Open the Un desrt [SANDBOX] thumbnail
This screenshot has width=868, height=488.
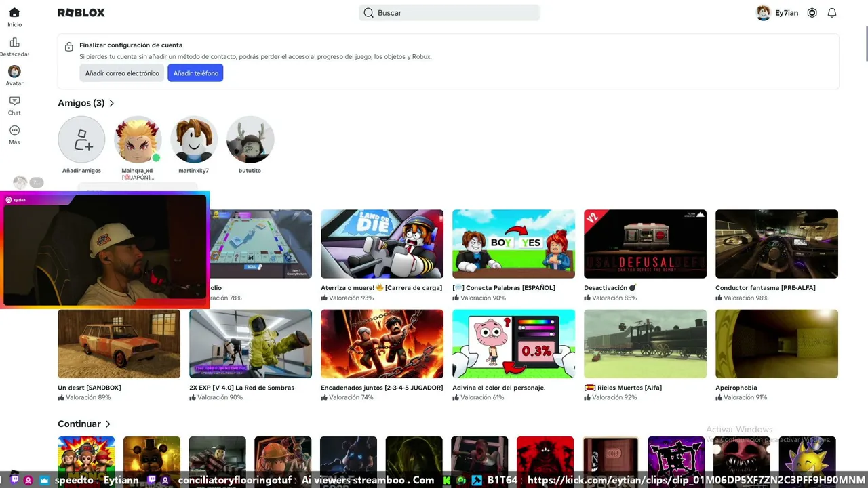[x=119, y=344]
